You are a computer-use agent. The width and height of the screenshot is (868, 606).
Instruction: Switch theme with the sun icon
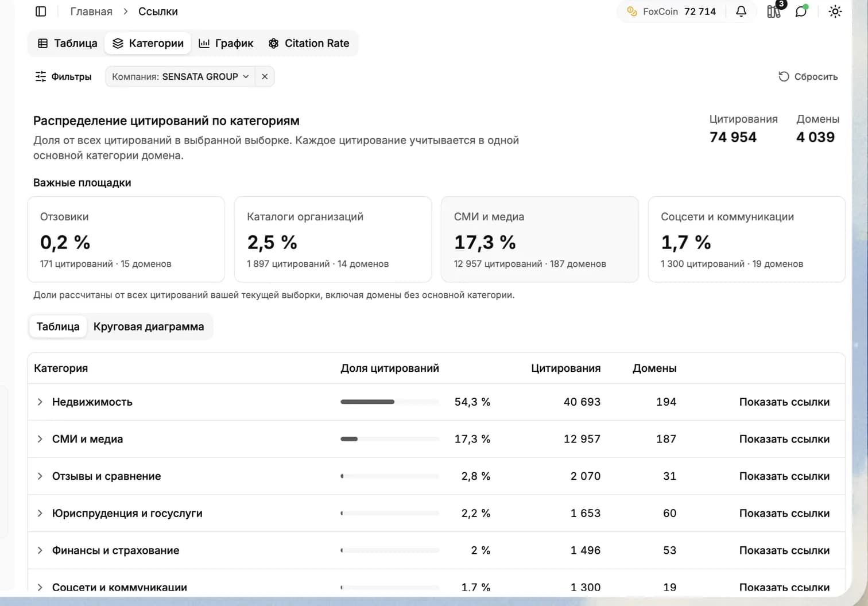click(835, 11)
